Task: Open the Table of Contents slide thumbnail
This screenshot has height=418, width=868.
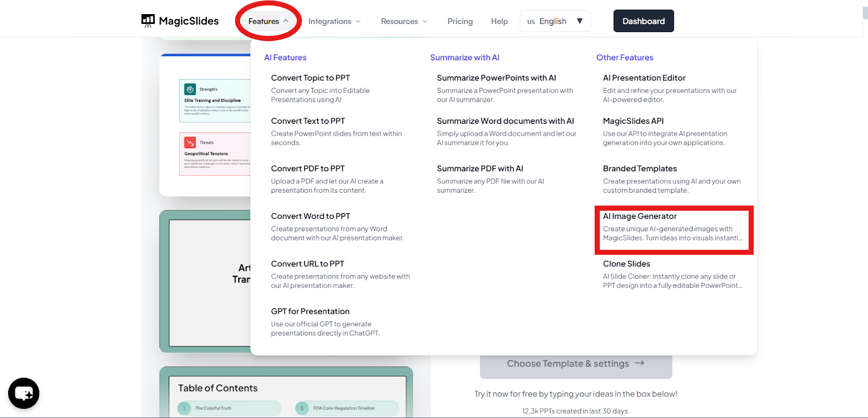Action: 286,392
